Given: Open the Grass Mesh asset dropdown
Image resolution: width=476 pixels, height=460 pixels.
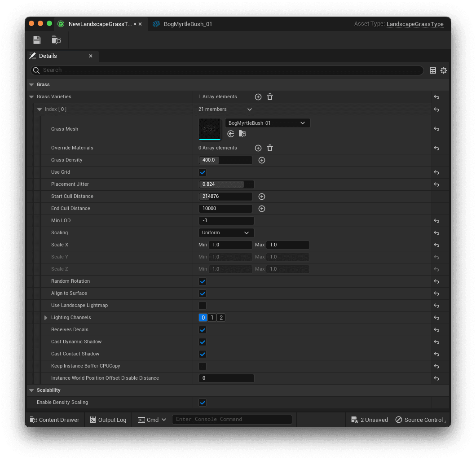Looking at the screenshot, I should coord(304,123).
